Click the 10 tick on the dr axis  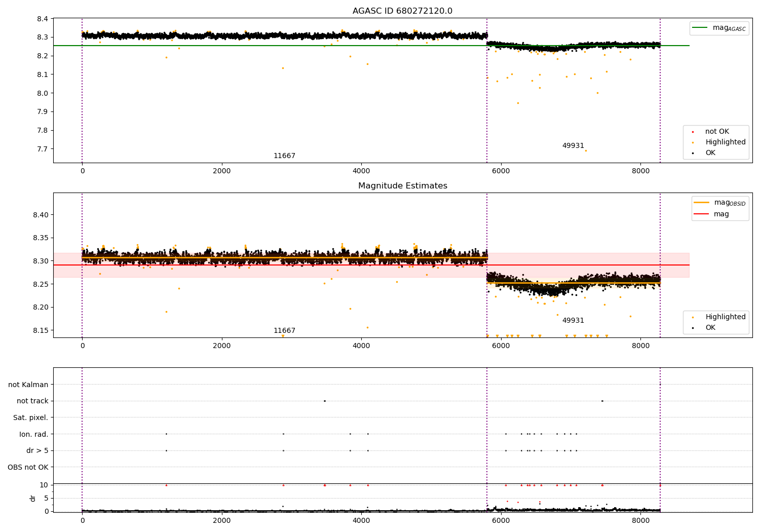pyautogui.click(x=44, y=485)
